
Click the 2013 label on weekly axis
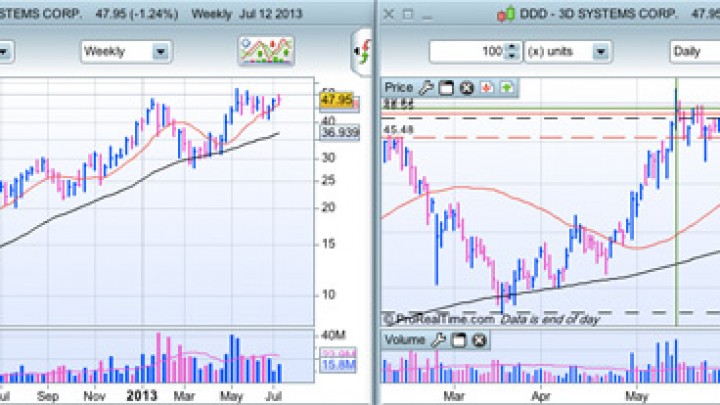click(x=141, y=396)
